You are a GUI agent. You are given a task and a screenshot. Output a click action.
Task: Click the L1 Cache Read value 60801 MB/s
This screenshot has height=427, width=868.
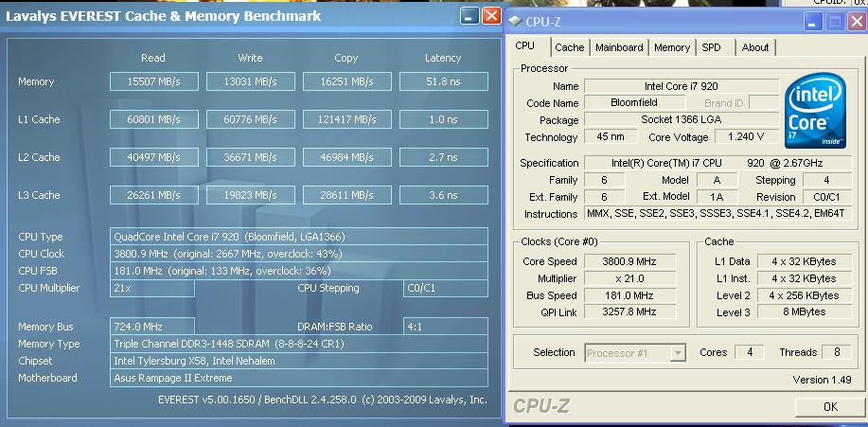154,119
